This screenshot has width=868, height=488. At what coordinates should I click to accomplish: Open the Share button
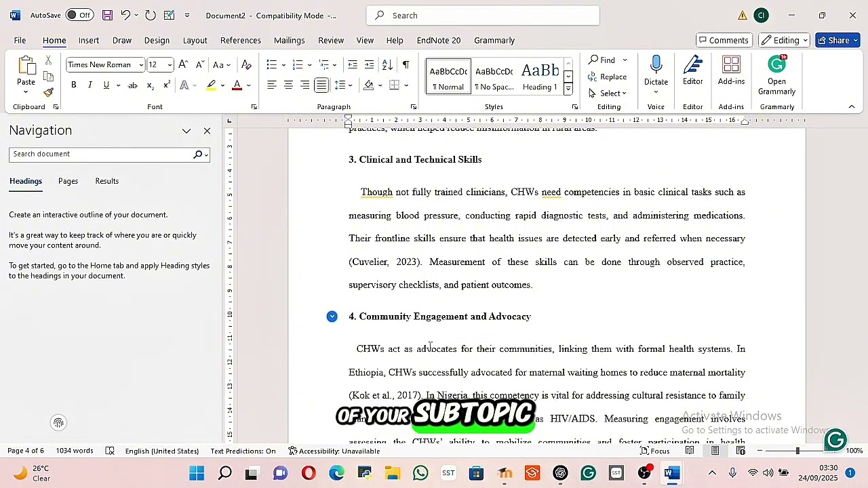pos(837,40)
